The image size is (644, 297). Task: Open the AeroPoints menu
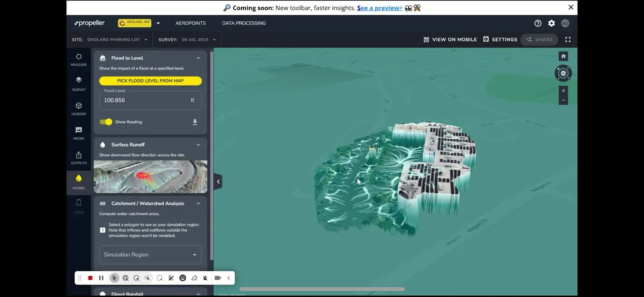point(190,23)
